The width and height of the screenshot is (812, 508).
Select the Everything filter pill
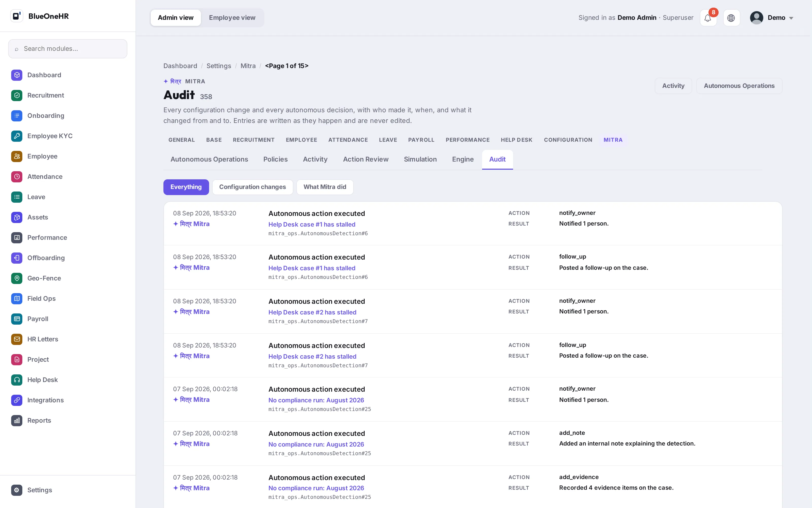click(186, 187)
